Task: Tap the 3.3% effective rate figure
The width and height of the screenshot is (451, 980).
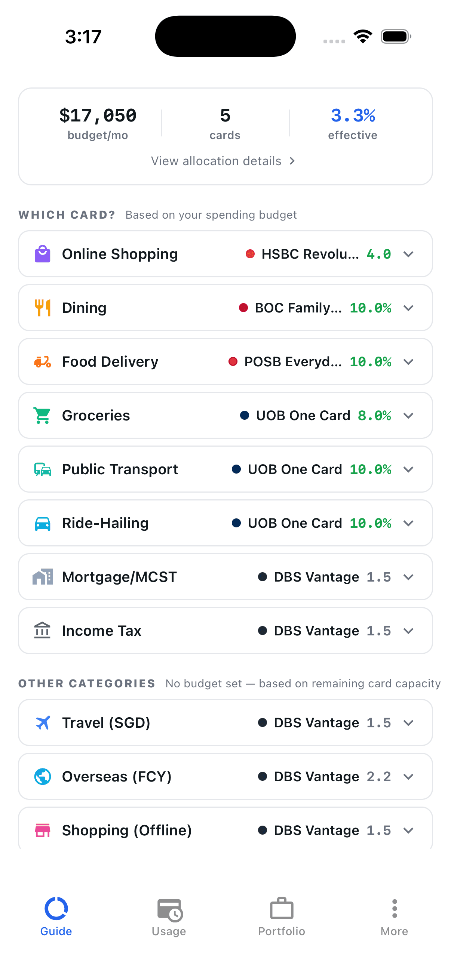Action: (x=353, y=115)
